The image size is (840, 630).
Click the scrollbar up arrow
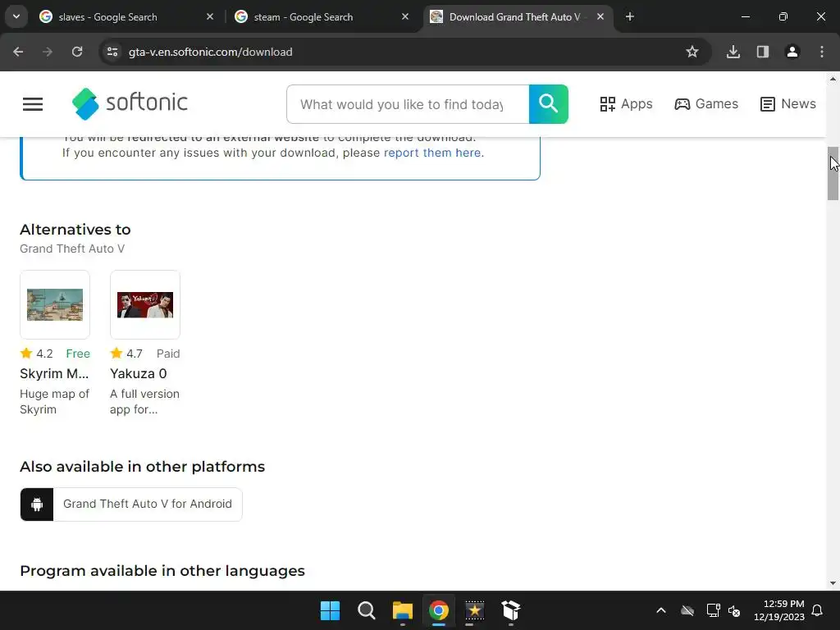coord(833,80)
